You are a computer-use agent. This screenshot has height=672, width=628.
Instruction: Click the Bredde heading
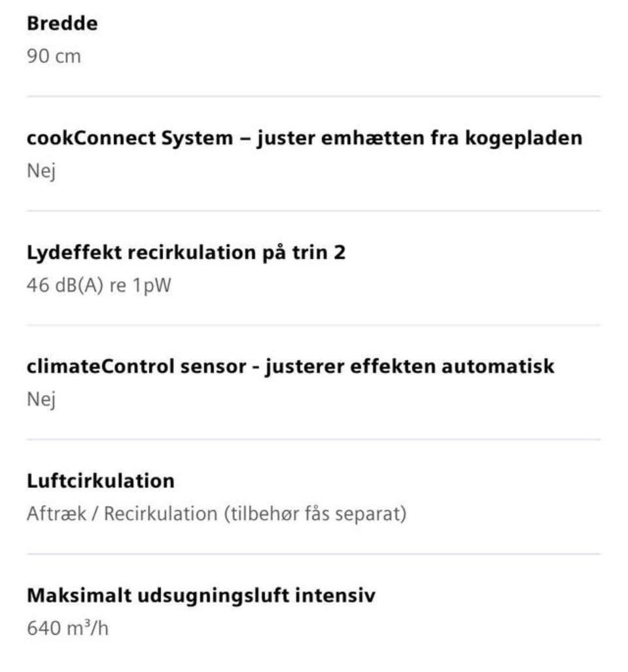62,24
